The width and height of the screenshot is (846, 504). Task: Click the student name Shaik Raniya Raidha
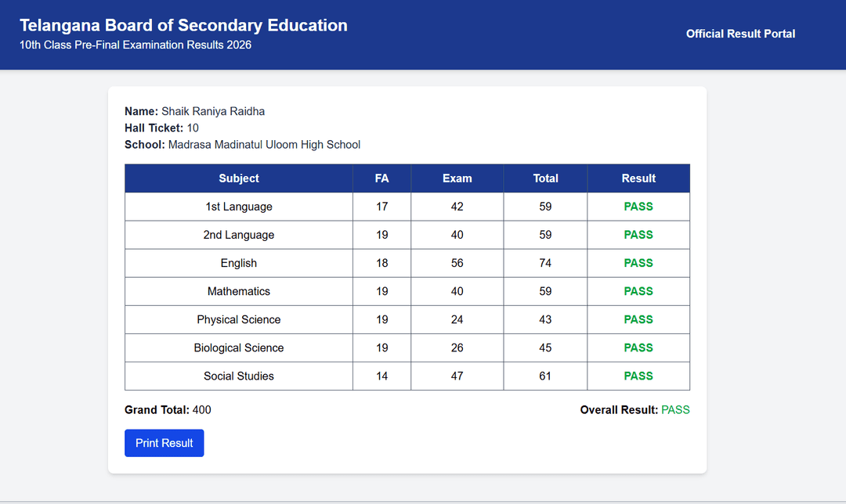(x=211, y=111)
